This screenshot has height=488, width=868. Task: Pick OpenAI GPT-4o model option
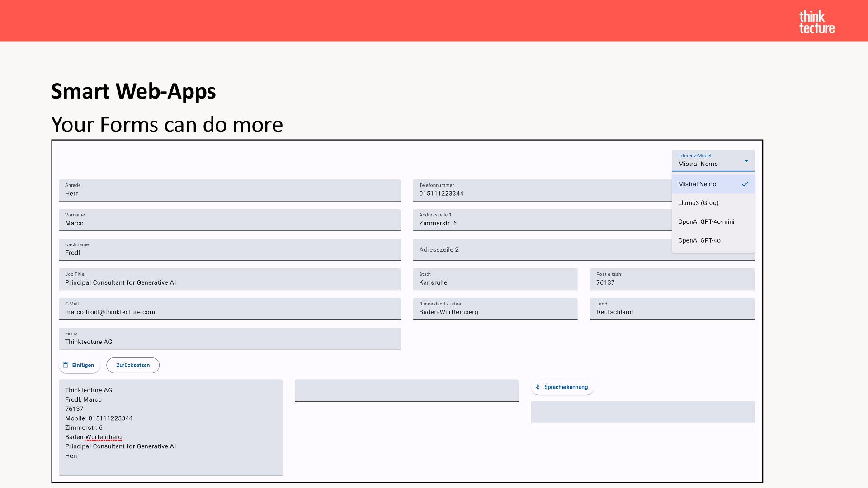click(x=699, y=240)
